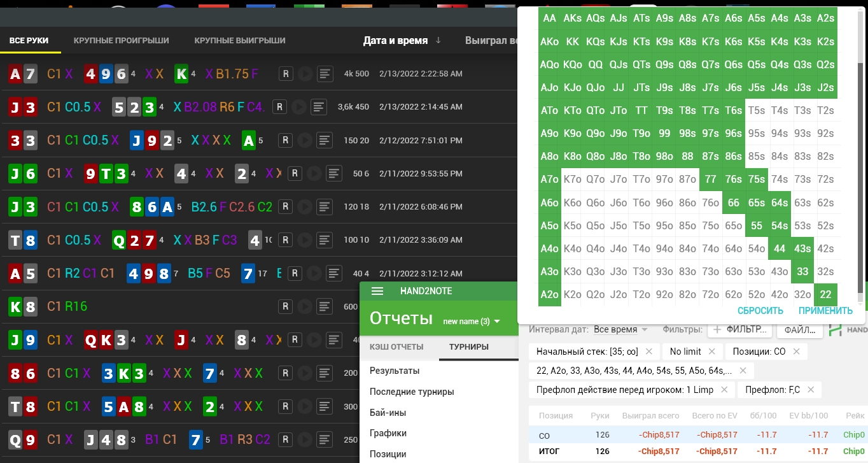Add a filter with the ФИЛЬТР button
868x463 pixels.
click(x=739, y=330)
